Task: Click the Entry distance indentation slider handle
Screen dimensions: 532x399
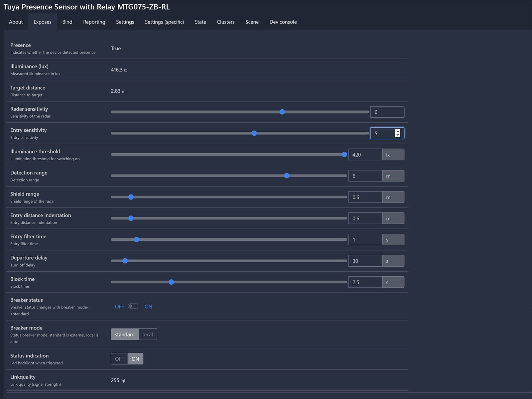Action: (x=131, y=218)
